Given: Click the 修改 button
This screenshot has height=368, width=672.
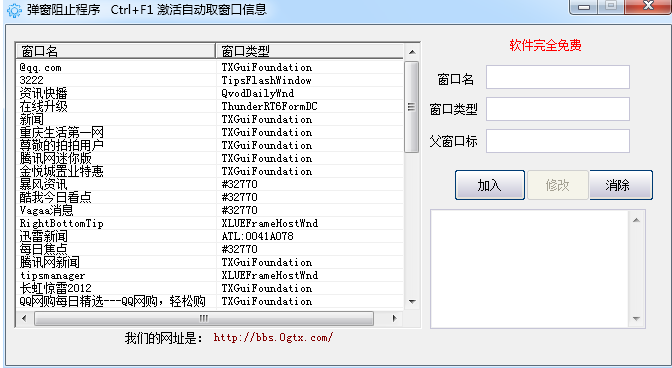Looking at the screenshot, I should click(x=558, y=185).
